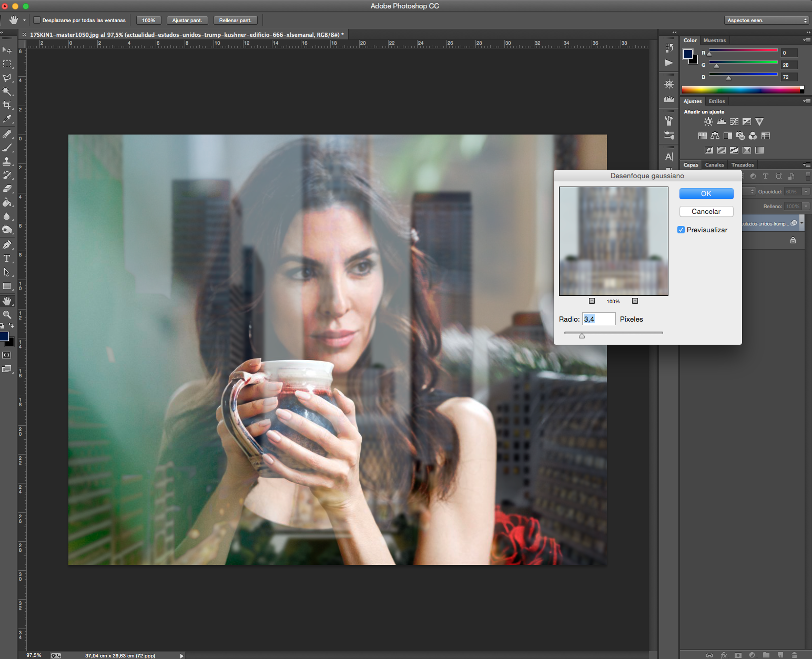This screenshot has width=812, height=659.
Task: Select the Magic Wand tool
Action: pyautogui.click(x=7, y=91)
